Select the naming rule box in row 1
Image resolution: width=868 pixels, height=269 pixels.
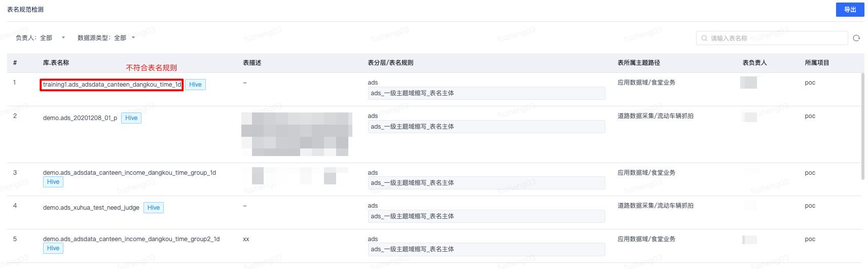[x=486, y=93]
